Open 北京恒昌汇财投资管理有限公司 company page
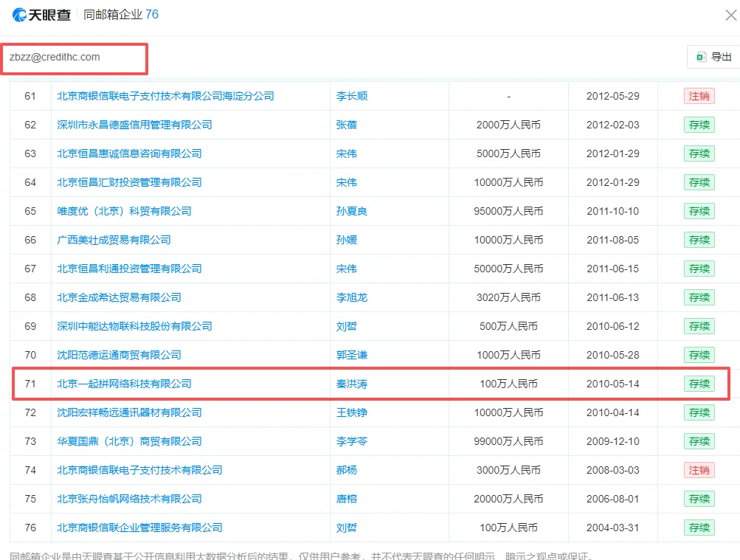The height and width of the screenshot is (560, 740). tap(129, 182)
